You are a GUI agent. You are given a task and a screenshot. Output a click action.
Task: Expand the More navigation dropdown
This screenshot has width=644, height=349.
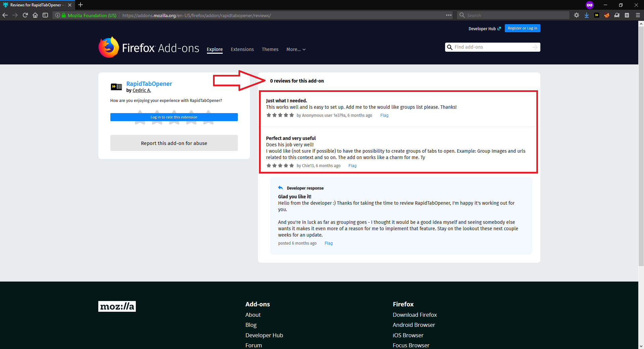tap(296, 49)
